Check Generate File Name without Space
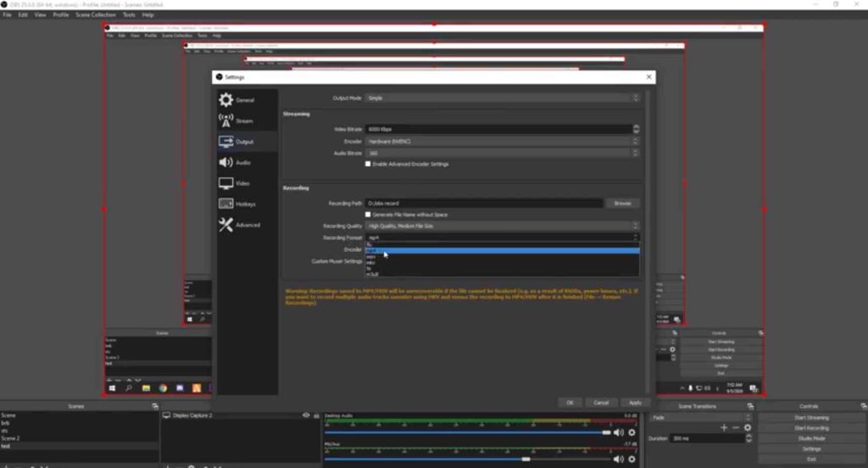868x468 pixels. [x=368, y=214]
